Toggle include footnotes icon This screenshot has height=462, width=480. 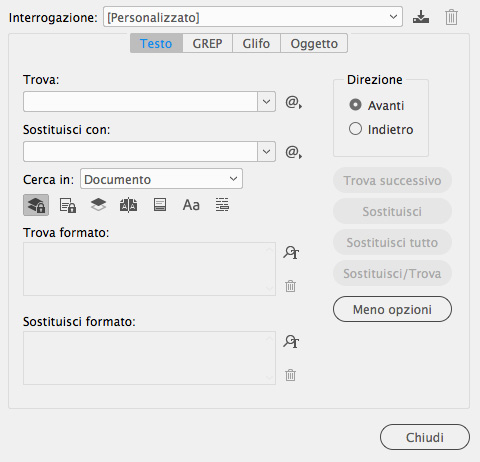point(160,205)
